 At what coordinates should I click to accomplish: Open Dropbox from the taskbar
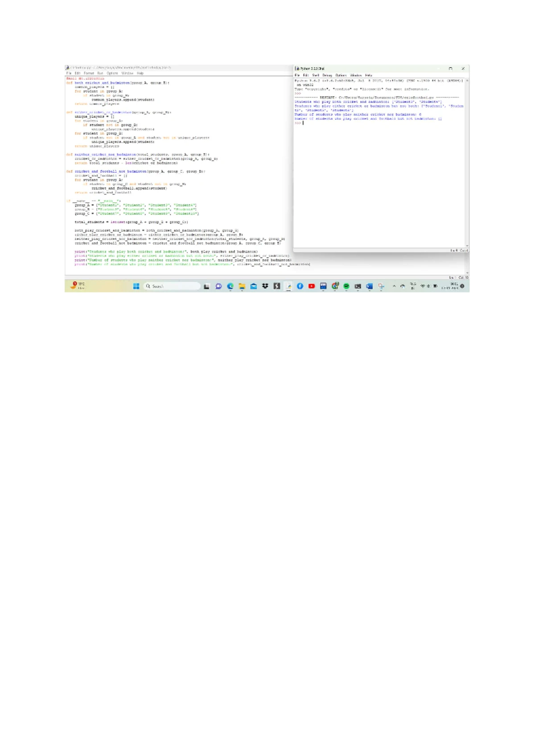pos(265,286)
